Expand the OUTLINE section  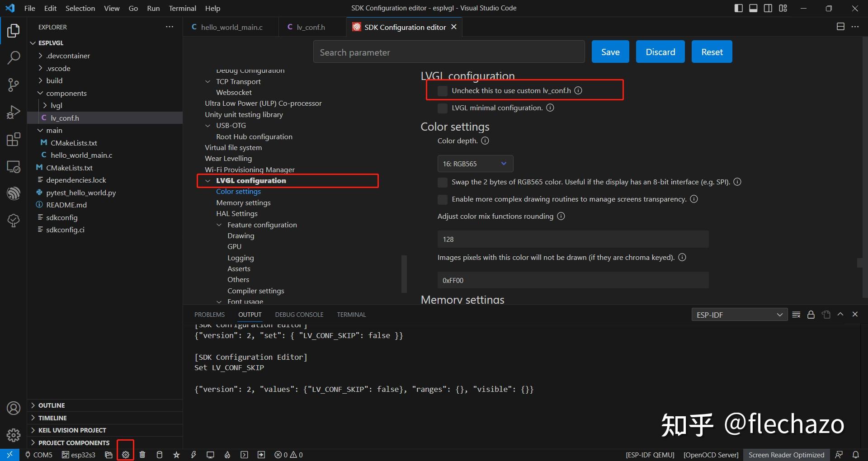(52, 405)
